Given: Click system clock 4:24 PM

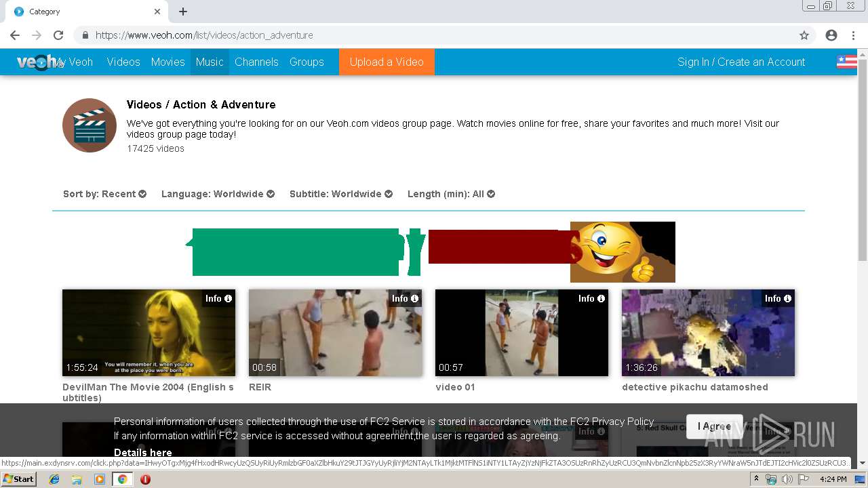Looking at the screenshot, I should (x=833, y=479).
